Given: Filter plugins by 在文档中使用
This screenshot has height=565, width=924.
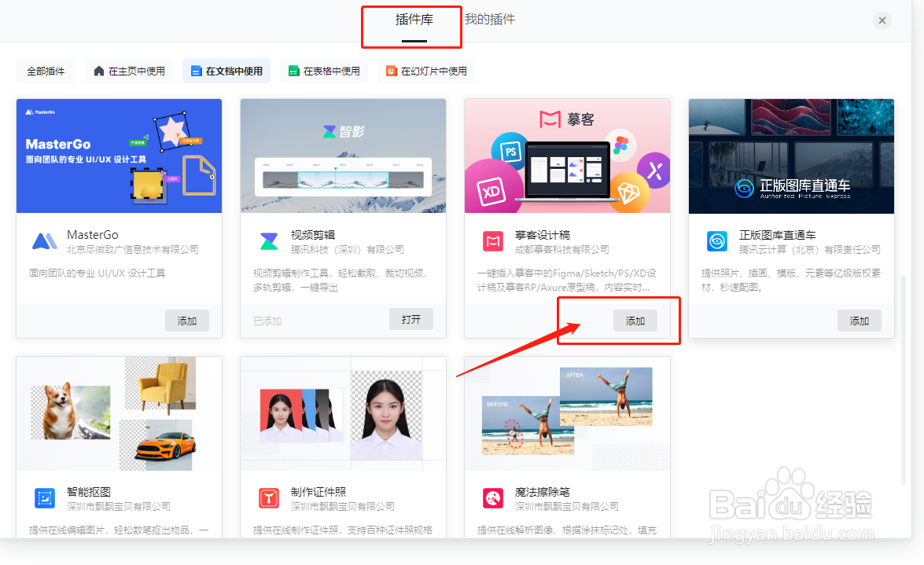Looking at the screenshot, I should [x=226, y=72].
